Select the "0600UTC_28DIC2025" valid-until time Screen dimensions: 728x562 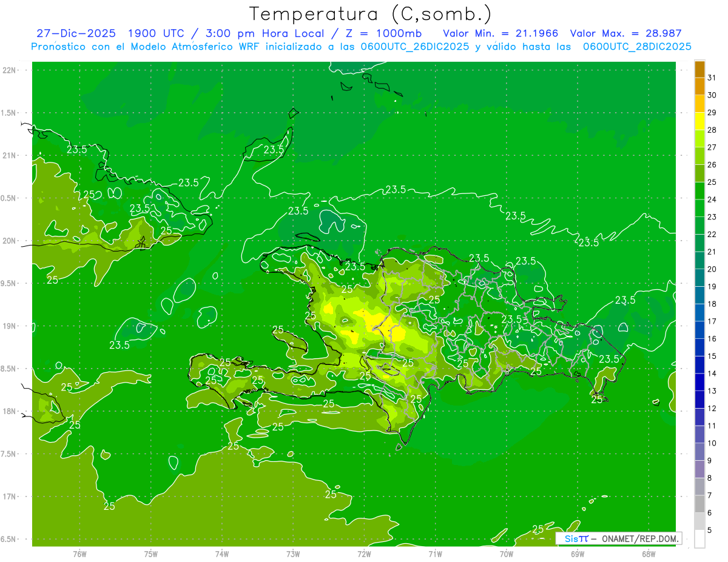[637, 47]
